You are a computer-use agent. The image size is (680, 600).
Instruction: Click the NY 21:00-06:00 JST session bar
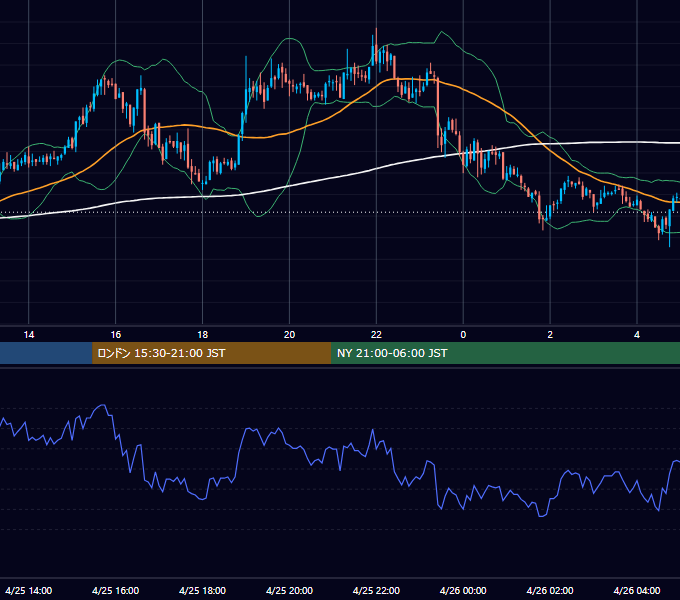[505, 353]
